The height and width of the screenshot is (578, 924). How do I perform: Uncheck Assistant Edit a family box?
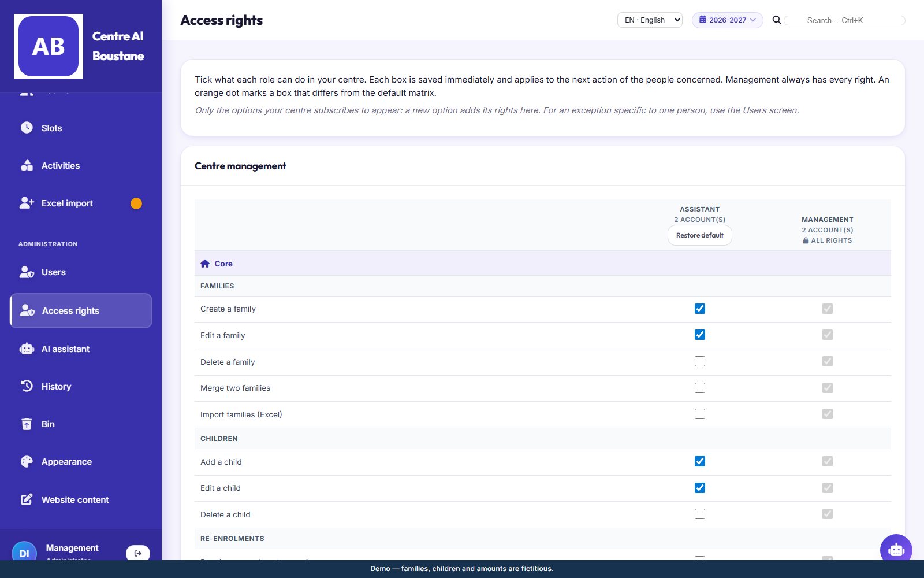coord(700,335)
